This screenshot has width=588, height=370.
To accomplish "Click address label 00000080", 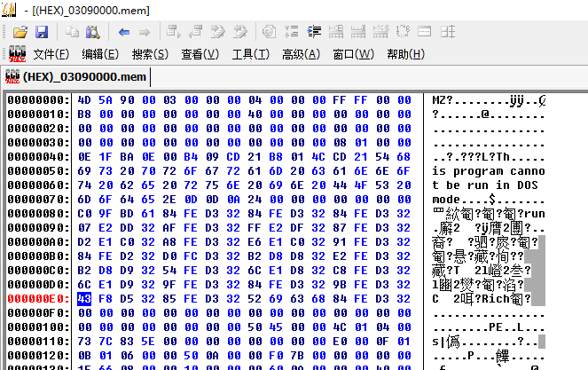I will pos(39,214).
